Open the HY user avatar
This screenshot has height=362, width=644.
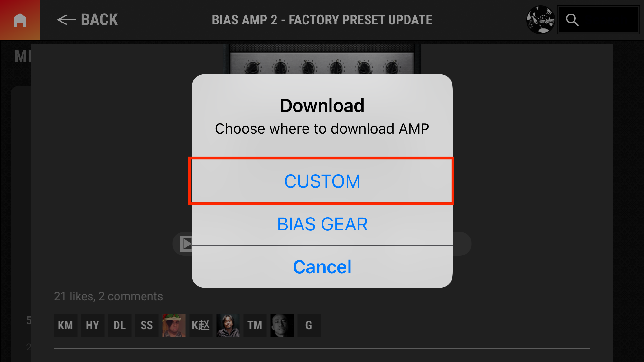pos(93,325)
